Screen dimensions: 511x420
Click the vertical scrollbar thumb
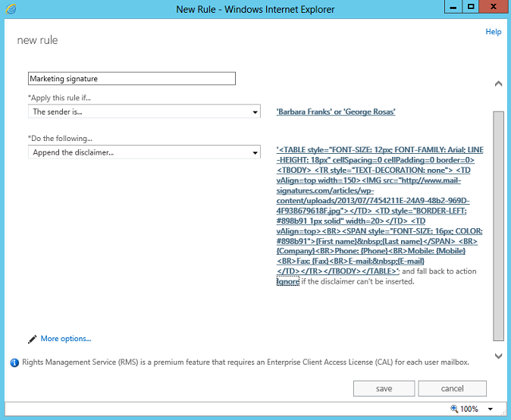[498, 227]
